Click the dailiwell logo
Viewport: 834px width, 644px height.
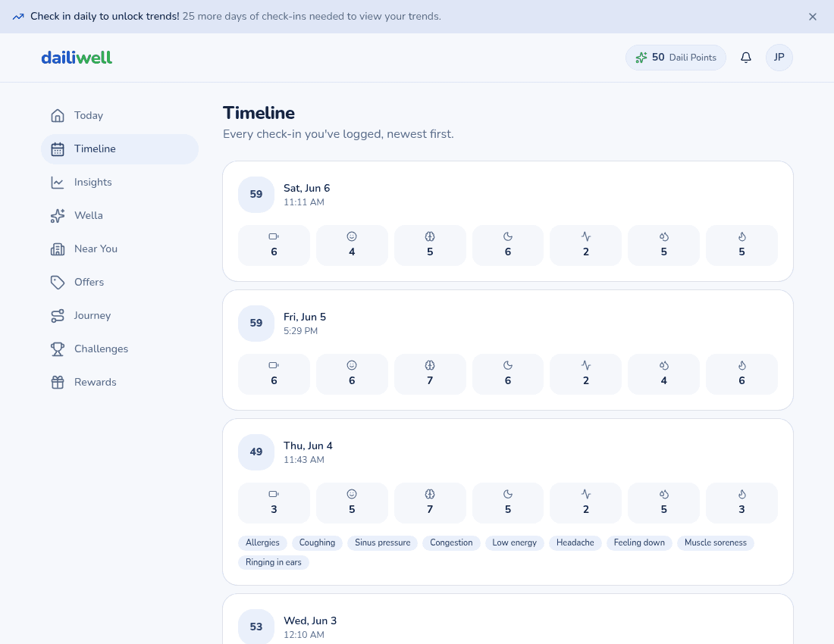77,58
